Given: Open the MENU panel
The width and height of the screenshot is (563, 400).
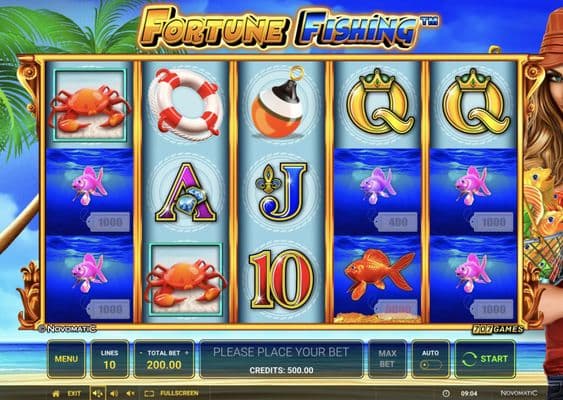Looking at the screenshot, I should pos(66,359).
